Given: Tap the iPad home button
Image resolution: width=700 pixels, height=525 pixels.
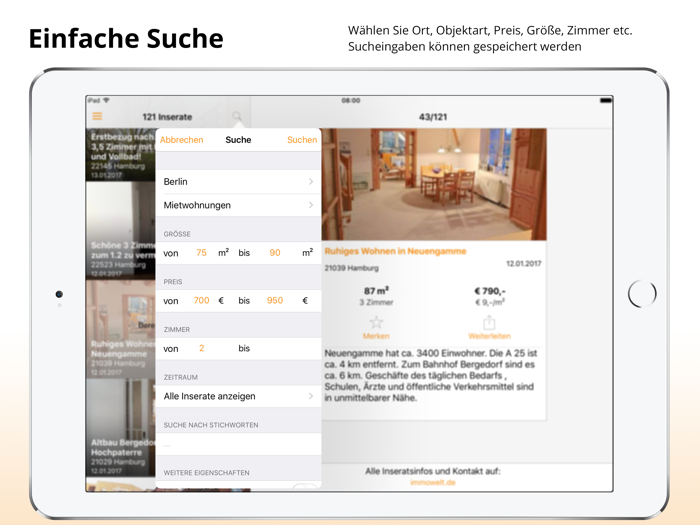Looking at the screenshot, I should point(642,294).
